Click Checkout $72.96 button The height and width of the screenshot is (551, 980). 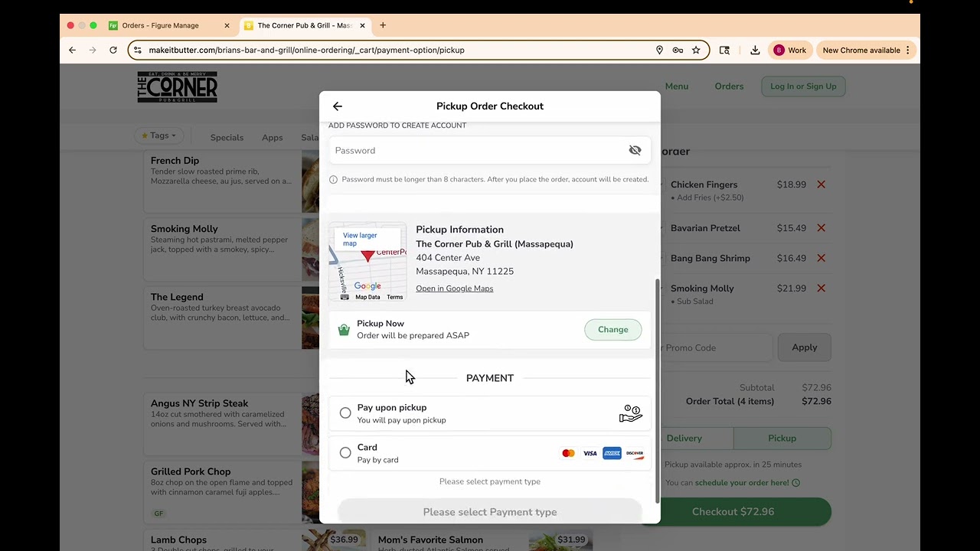[733, 512]
